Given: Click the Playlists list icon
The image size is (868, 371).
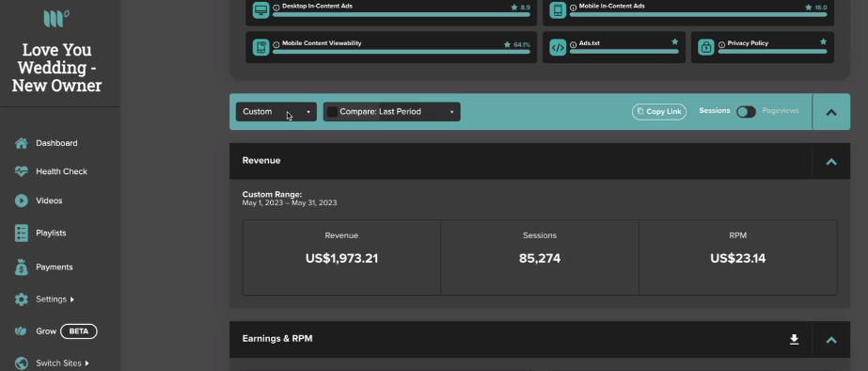Looking at the screenshot, I should [21, 233].
